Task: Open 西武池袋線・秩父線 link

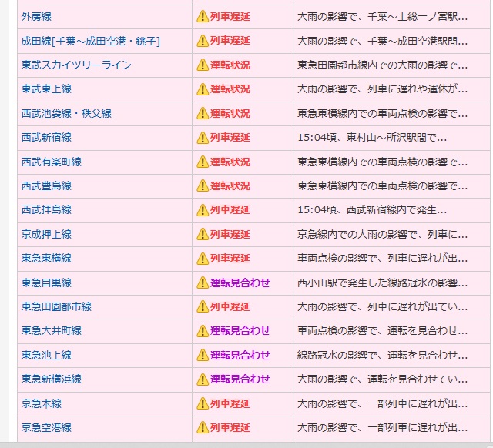Action: [x=66, y=113]
